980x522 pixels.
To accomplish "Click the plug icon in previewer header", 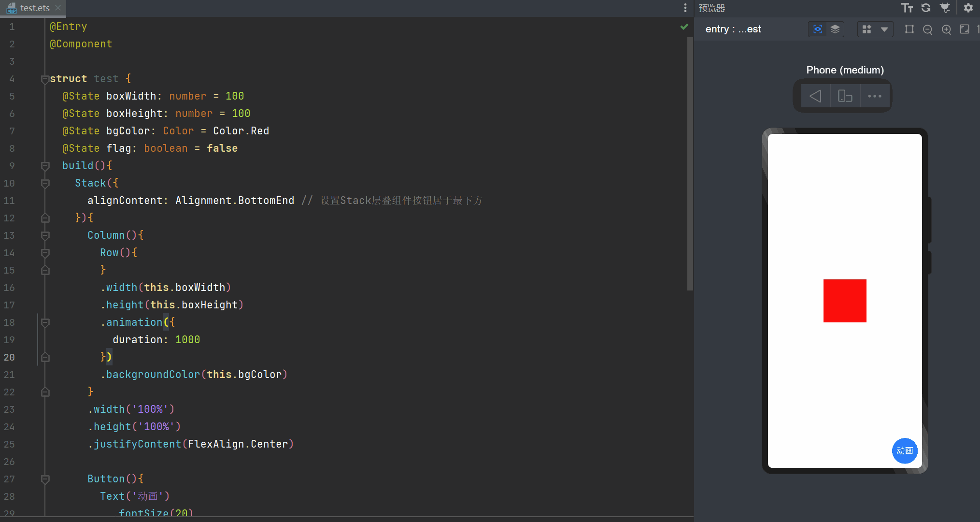I will pos(945,8).
